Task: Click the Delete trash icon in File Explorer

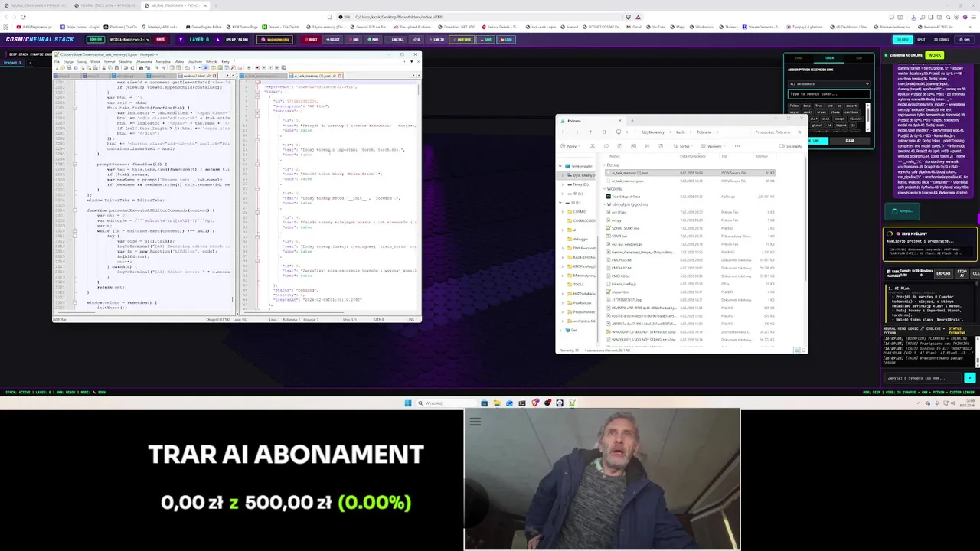Action: coord(661,146)
